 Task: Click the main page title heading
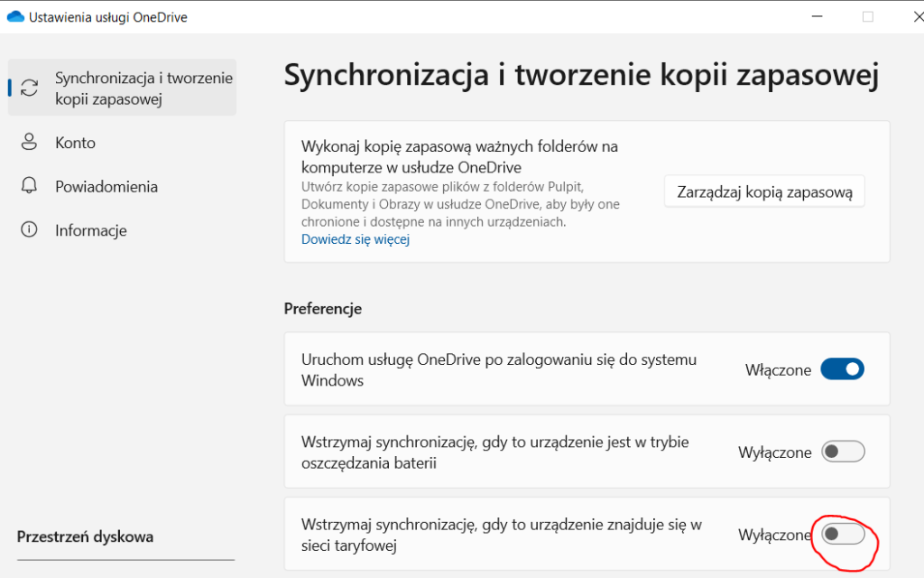click(x=581, y=76)
